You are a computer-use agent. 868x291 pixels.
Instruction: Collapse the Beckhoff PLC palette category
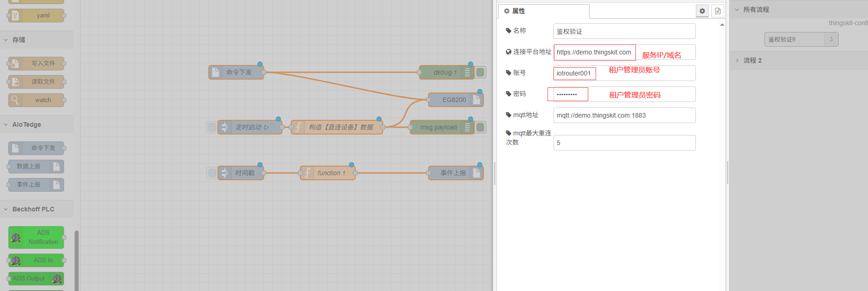click(33, 209)
